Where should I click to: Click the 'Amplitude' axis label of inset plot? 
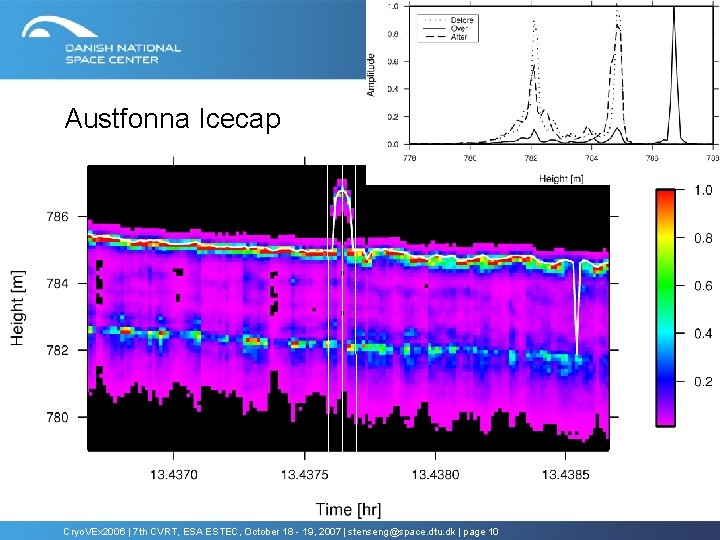pyautogui.click(x=371, y=75)
